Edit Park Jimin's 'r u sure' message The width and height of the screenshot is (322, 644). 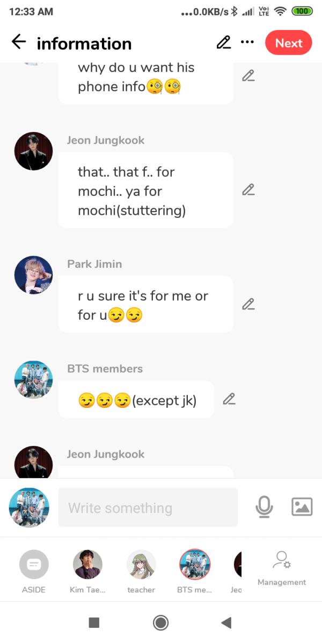[x=248, y=304]
